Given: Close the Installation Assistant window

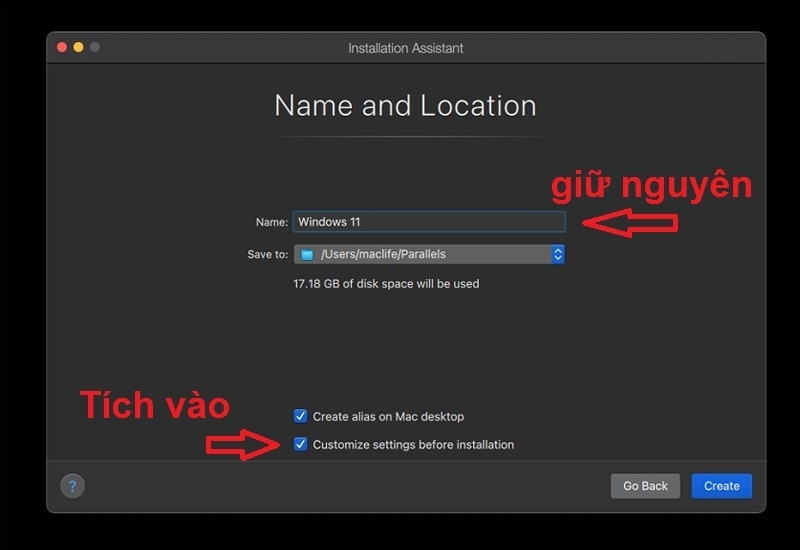Looking at the screenshot, I should point(62,47).
